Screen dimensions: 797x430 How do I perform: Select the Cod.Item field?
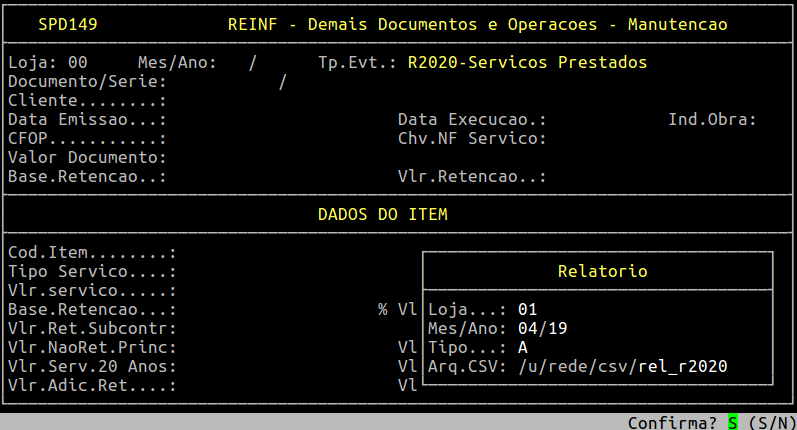tap(250, 253)
